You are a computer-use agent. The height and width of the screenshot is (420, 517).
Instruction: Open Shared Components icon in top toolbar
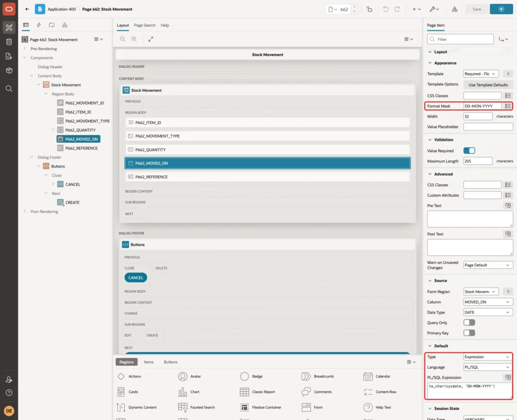(x=454, y=9)
